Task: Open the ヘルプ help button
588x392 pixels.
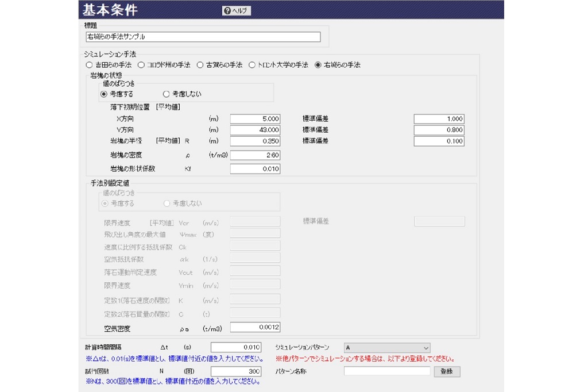Action: 236,10
